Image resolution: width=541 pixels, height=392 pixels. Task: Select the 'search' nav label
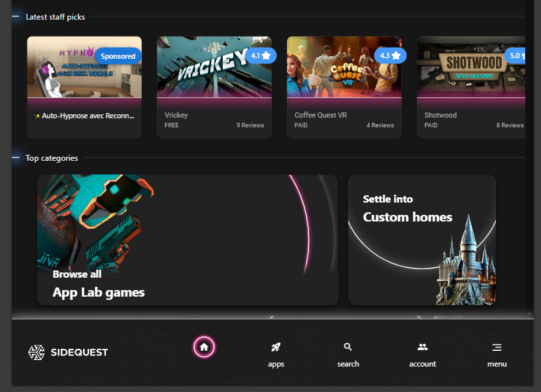348,364
